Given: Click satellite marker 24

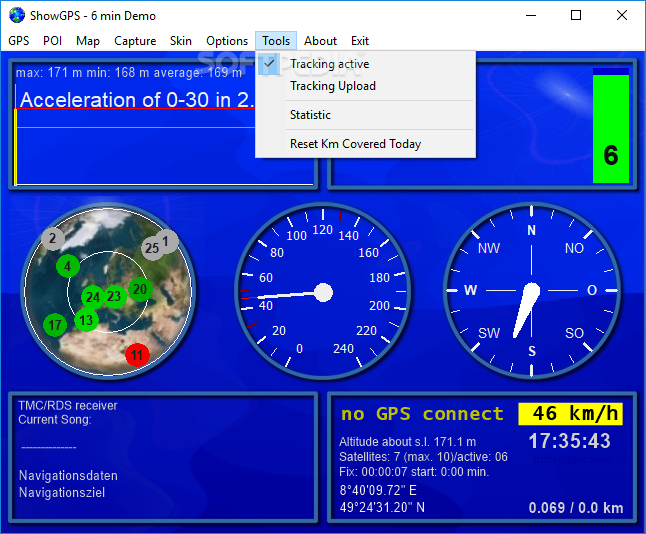Looking at the screenshot, I should (x=93, y=297).
